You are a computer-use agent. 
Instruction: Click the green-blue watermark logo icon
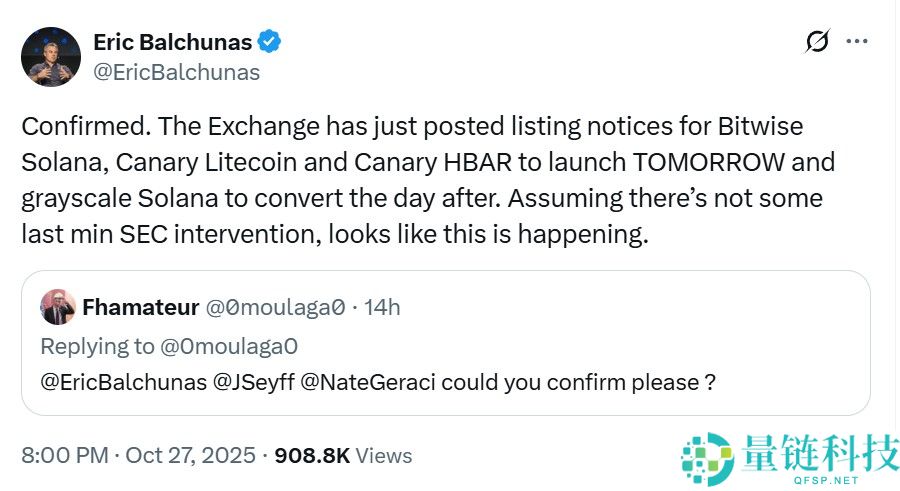point(708,459)
